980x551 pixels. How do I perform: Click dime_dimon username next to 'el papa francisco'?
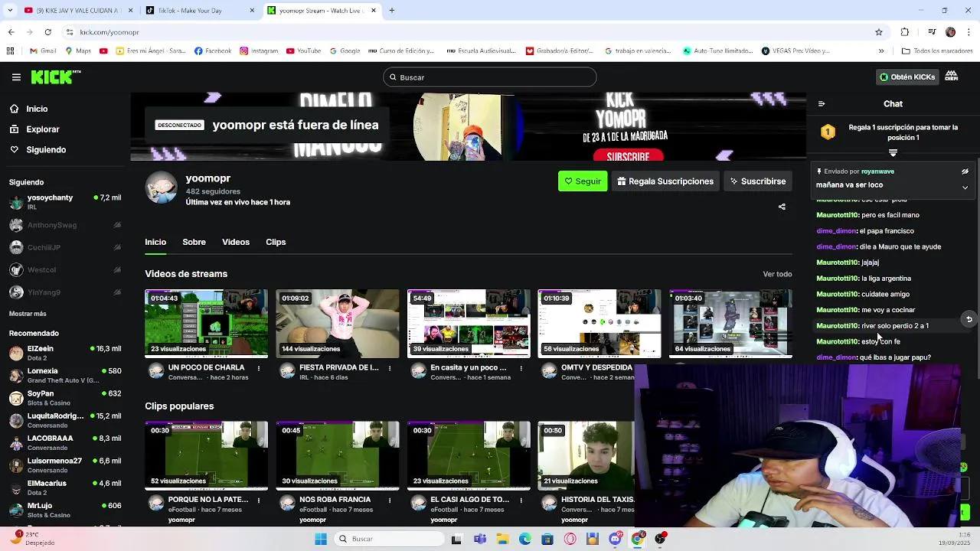coord(836,231)
